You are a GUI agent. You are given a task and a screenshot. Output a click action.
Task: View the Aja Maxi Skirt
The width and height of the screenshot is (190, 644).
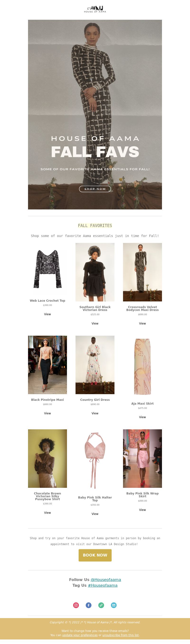(x=142, y=417)
